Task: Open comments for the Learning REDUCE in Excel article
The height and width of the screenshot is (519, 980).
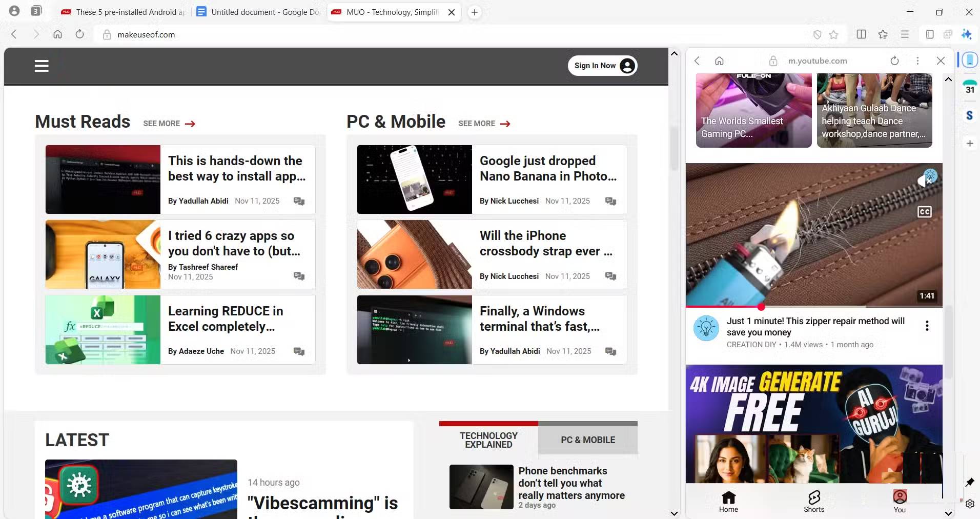Action: [299, 351]
